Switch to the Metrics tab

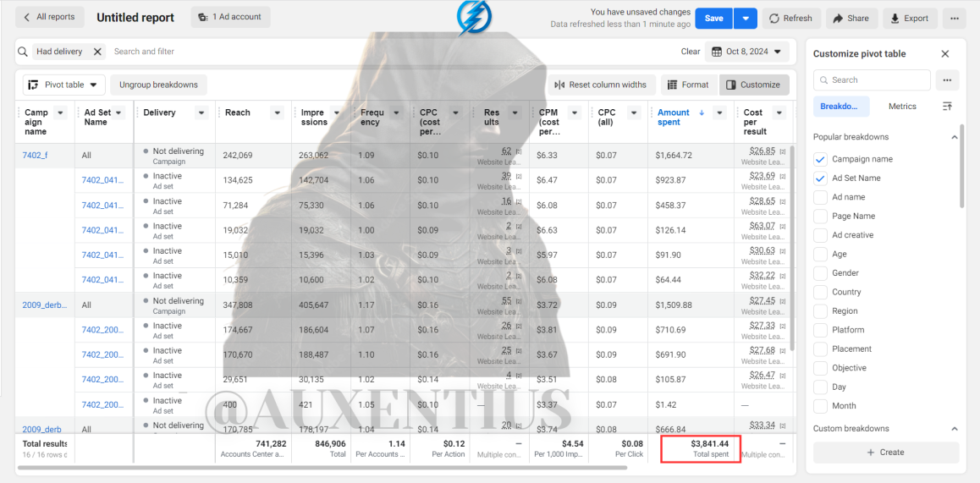click(902, 107)
